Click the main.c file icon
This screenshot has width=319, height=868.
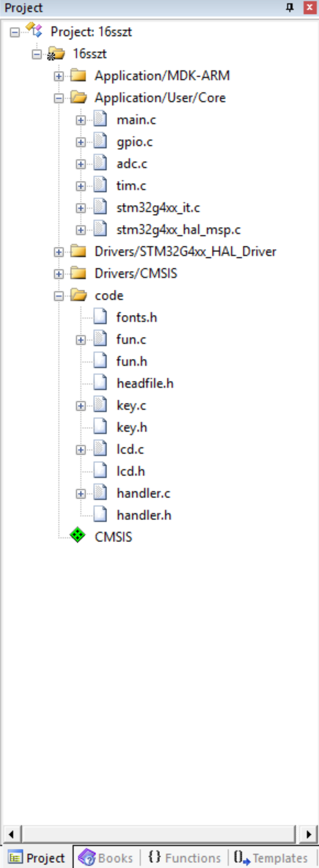click(x=100, y=119)
